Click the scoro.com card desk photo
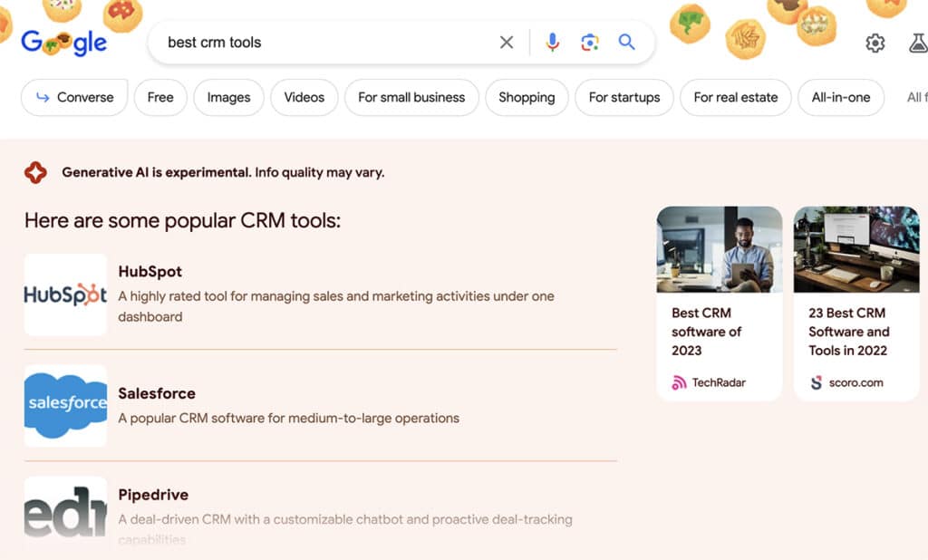 point(856,249)
